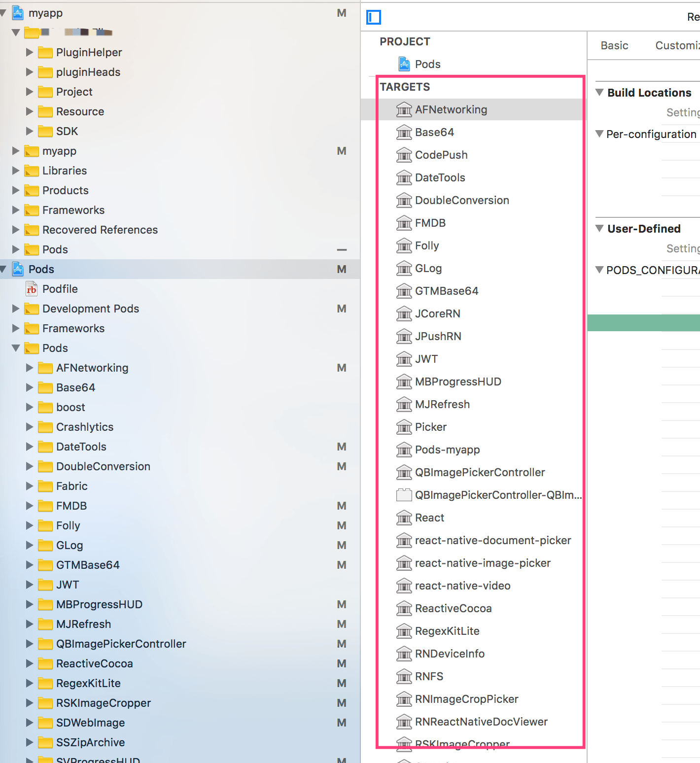Collapse the Build Locations section

coord(599,93)
